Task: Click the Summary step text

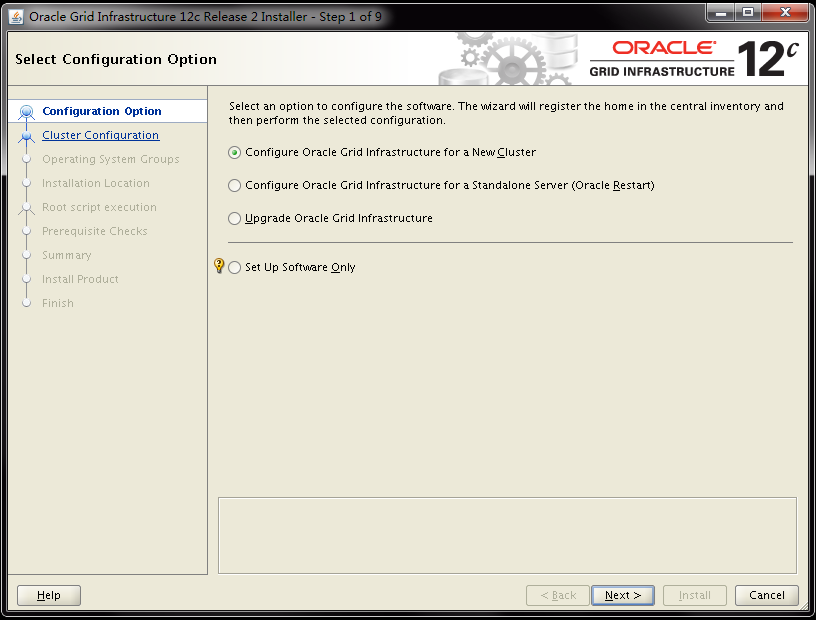Action: (x=67, y=255)
